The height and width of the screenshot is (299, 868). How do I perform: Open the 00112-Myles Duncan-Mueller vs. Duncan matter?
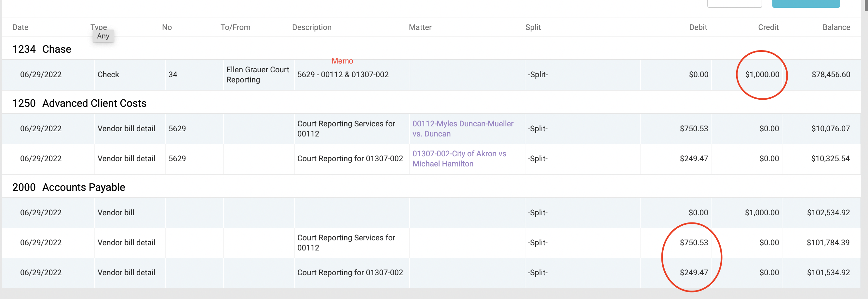[x=463, y=129]
